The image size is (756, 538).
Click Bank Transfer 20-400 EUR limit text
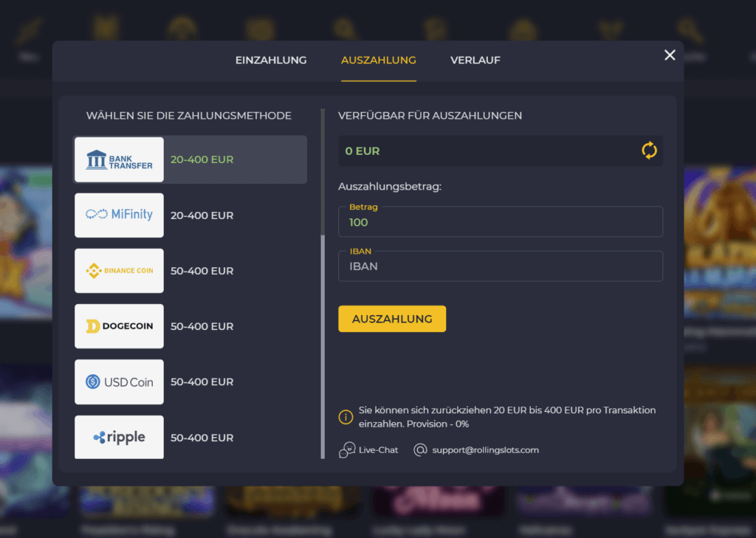pos(202,159)
